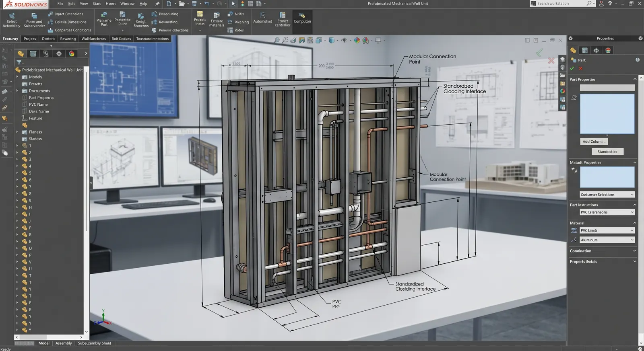644x351 pixels.
Task: Open the Window menu
Action: coord(127,4)
